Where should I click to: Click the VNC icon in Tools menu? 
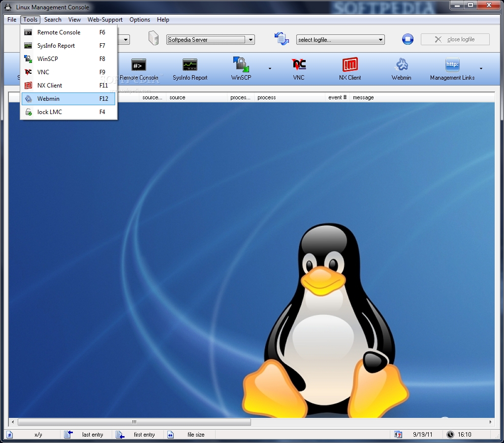click(x=28, y=72)
